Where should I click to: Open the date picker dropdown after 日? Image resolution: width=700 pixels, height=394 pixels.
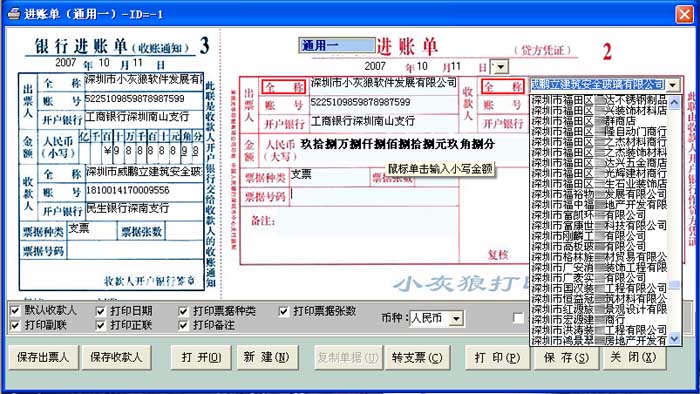tap(501, 67)
